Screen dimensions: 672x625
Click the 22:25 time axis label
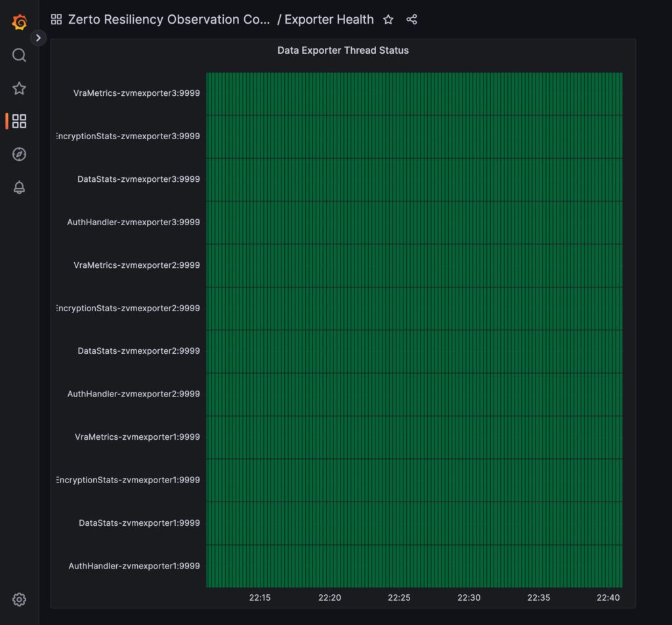(x=399, y=597)
